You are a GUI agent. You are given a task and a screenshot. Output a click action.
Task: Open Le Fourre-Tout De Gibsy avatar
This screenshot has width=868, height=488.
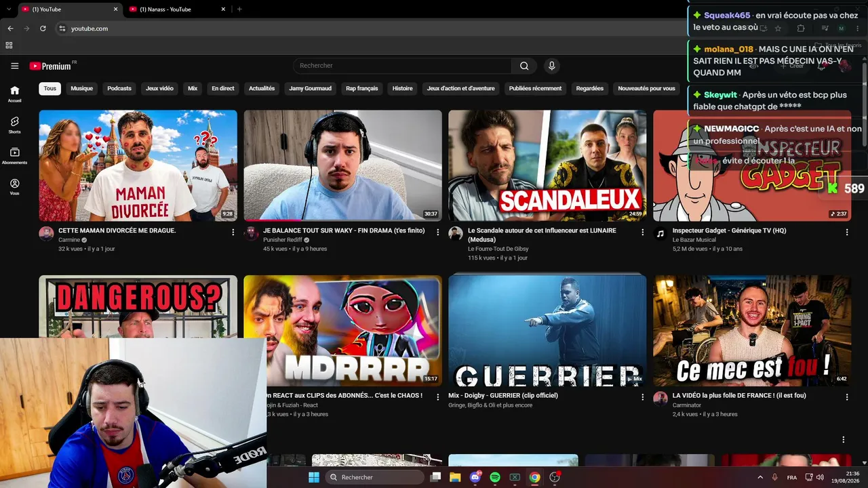(456, 233)
